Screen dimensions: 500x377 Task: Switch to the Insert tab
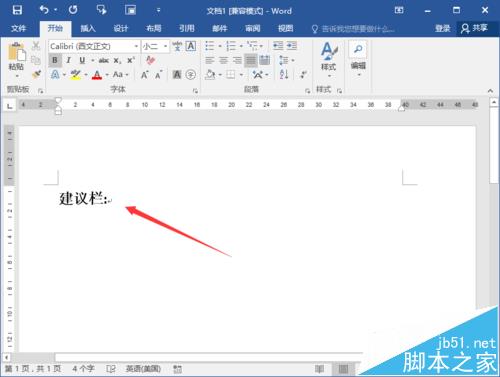click(x=88, y=28)
